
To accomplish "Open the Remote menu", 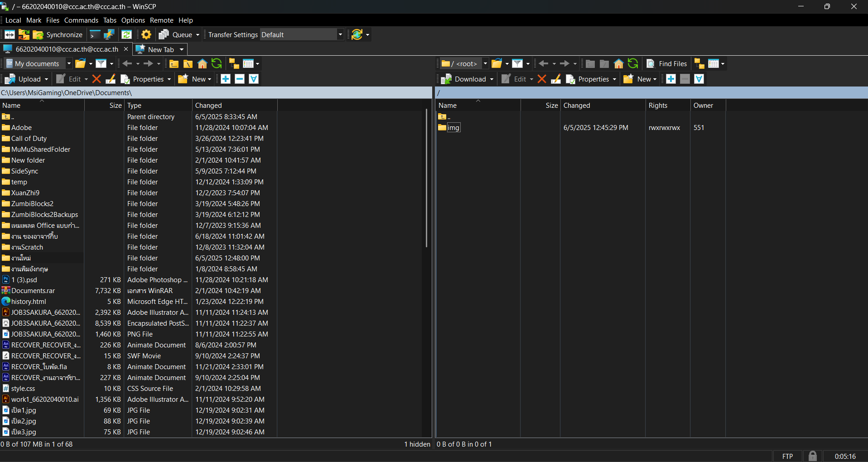I will coord(162,20).
